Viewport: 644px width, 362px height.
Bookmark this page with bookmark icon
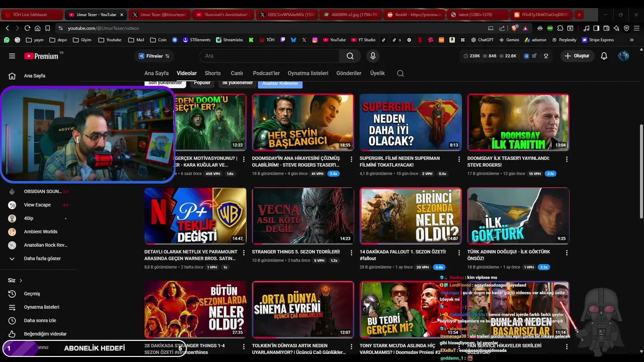pos(47,28)
